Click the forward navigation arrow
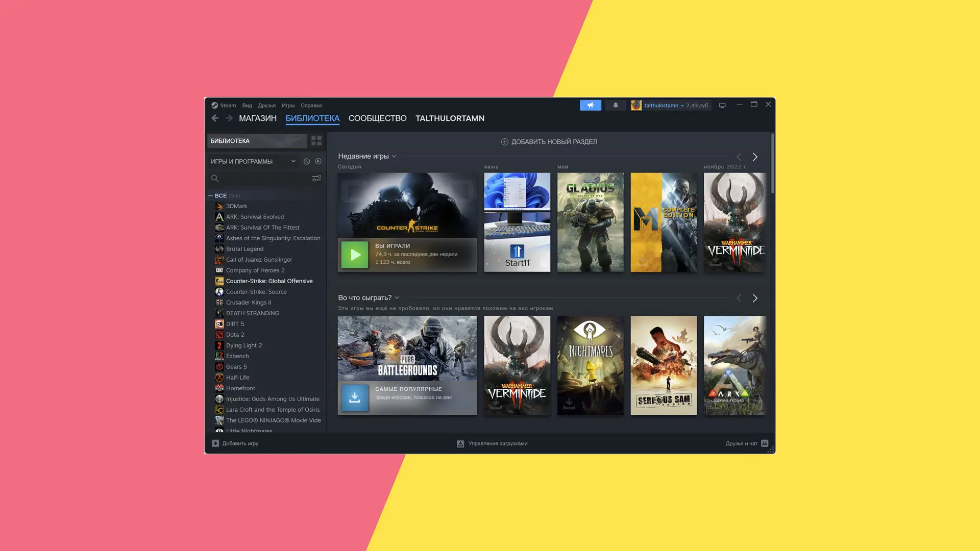 coord(229,118)
